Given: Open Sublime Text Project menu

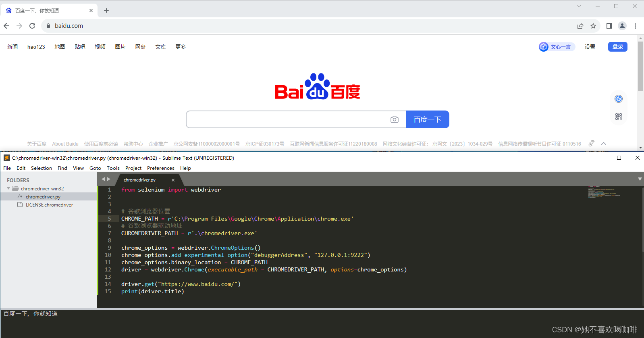Looking at the screenshot, I should (133, 168).
